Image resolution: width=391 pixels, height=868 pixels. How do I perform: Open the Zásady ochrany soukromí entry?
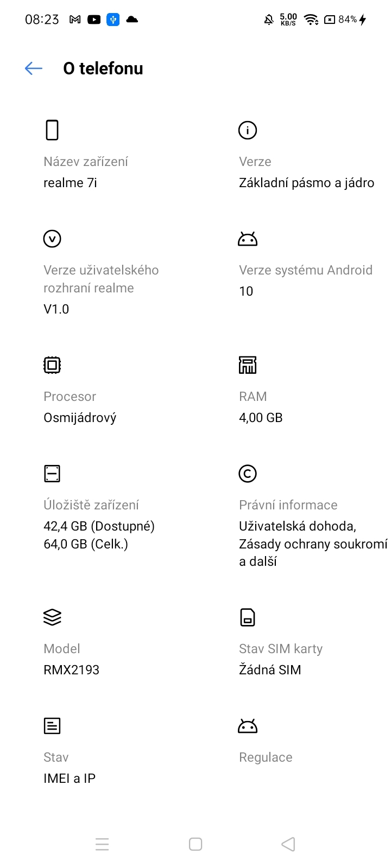click(x=313, y=544)
